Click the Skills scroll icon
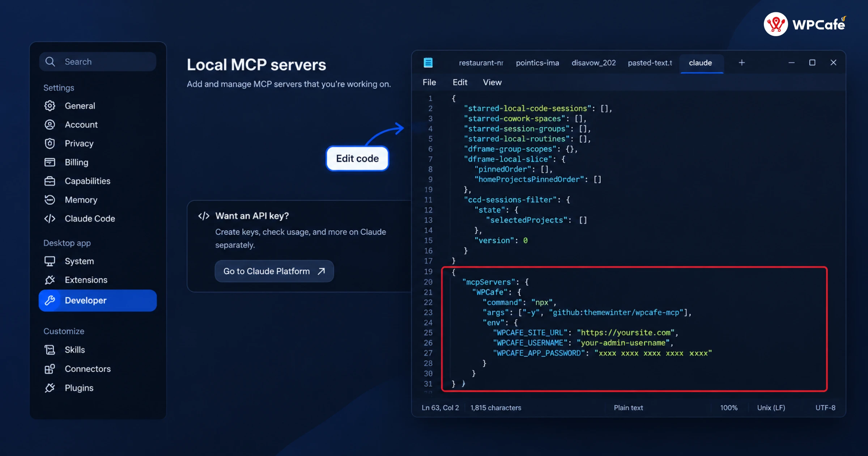This screenshot has height=456, width=868. point(50,350)
